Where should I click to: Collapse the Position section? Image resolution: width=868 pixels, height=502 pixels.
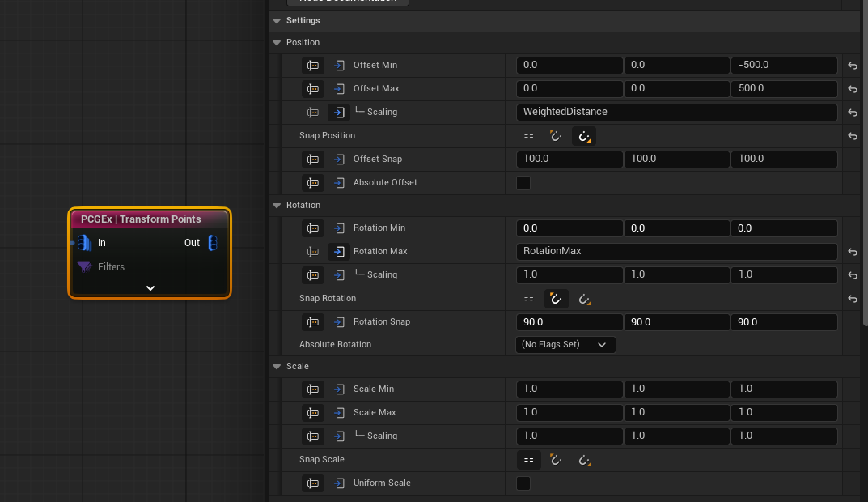[277, 42]
